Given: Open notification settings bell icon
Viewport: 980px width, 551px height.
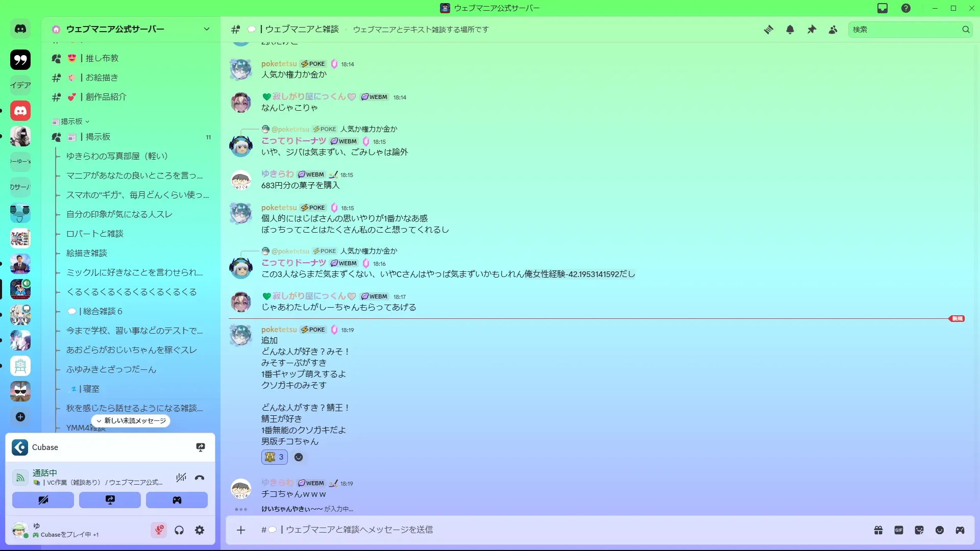Looking at the screenshot, I should [x=790, y=30].
